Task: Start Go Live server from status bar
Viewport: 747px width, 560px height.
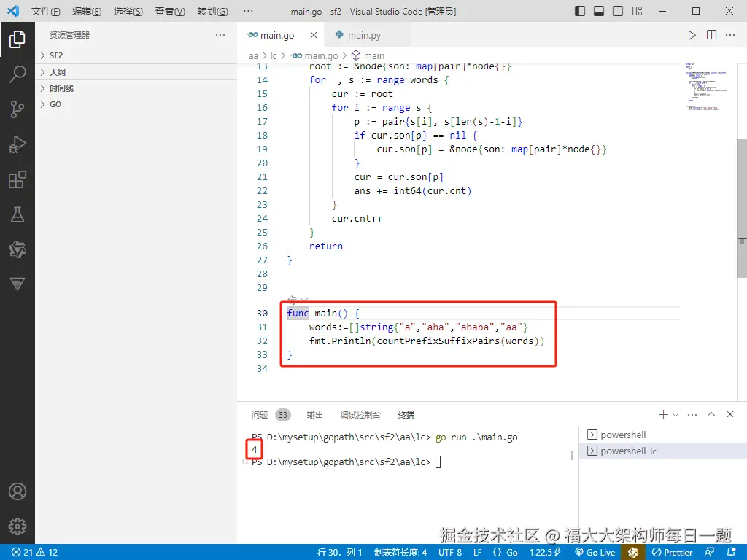Action: point(595,553)
